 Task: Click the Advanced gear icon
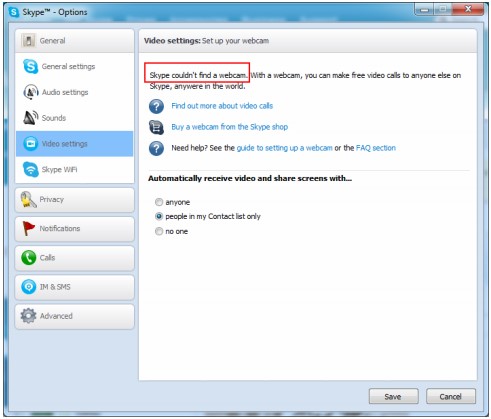[x=28, y=316]
